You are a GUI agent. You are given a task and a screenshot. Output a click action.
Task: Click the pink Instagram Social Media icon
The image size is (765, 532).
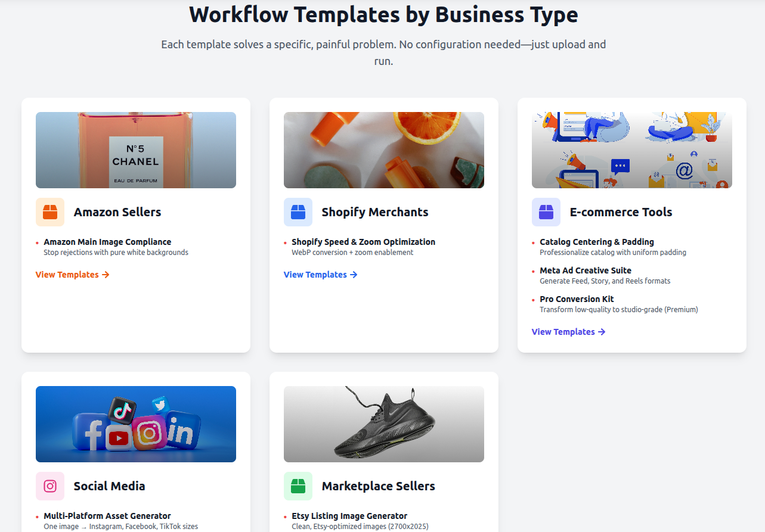[50, 486]
